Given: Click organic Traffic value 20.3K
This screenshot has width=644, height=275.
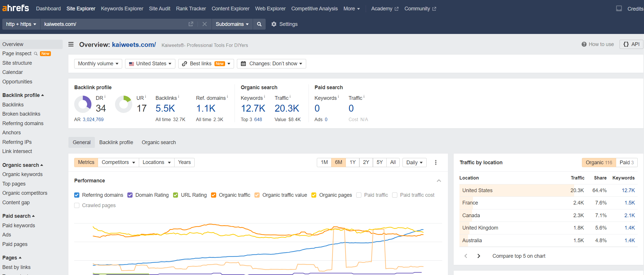Looking at the screenshot, I should click(x=287, y=108).
